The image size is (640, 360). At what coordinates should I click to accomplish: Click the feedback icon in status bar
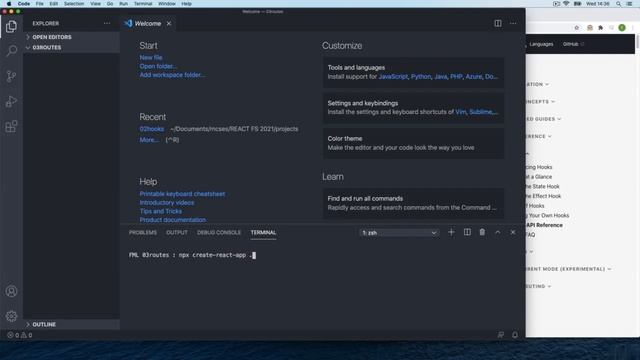click(x=500, y=335)
